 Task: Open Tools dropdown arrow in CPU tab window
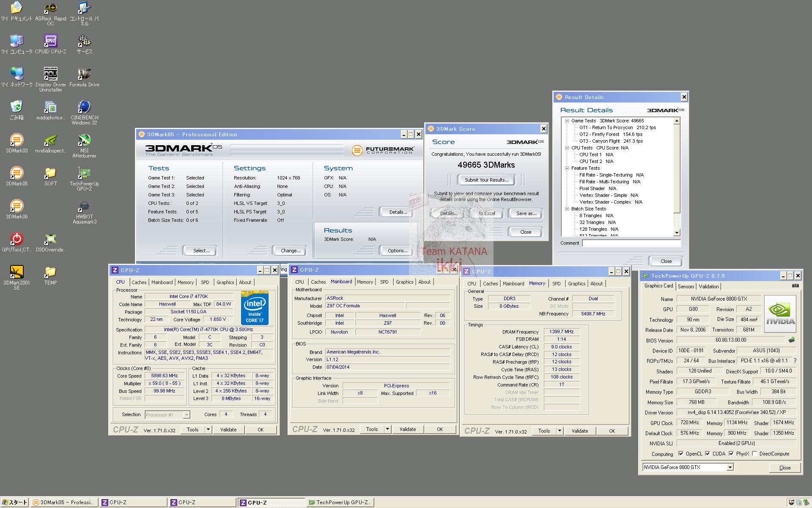(x=208, y=430)
